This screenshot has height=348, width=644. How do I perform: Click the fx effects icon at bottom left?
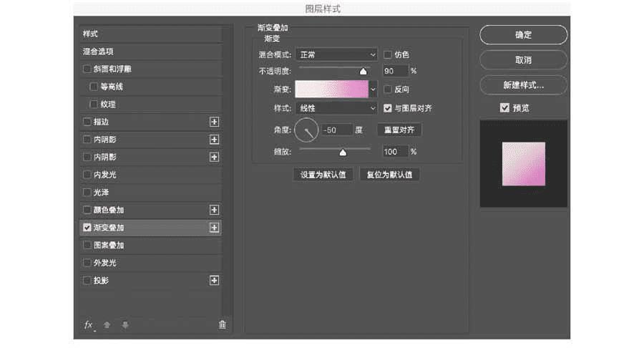[89, 325]
